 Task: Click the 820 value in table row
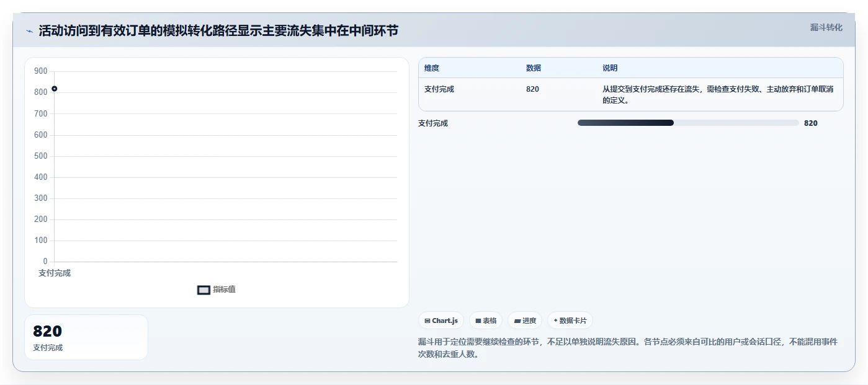click(532, 89)
